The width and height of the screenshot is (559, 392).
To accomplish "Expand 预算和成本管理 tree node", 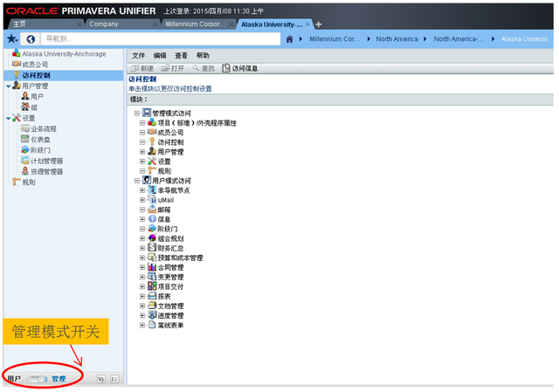I will [142, 258].
